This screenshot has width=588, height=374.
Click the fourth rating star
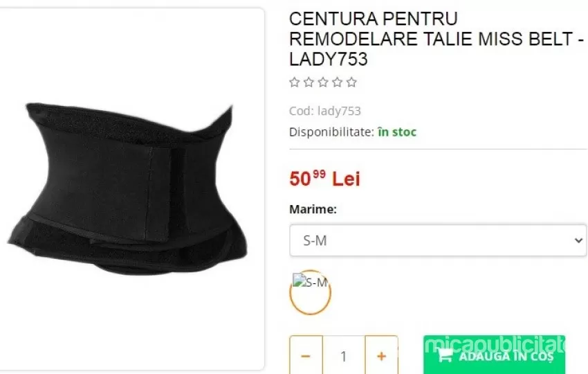point(337,82)
